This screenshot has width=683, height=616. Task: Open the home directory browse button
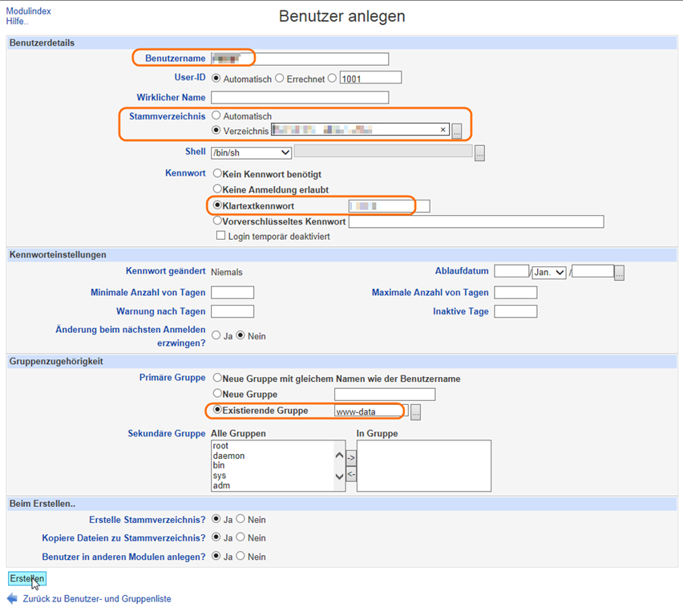(457, 131)
